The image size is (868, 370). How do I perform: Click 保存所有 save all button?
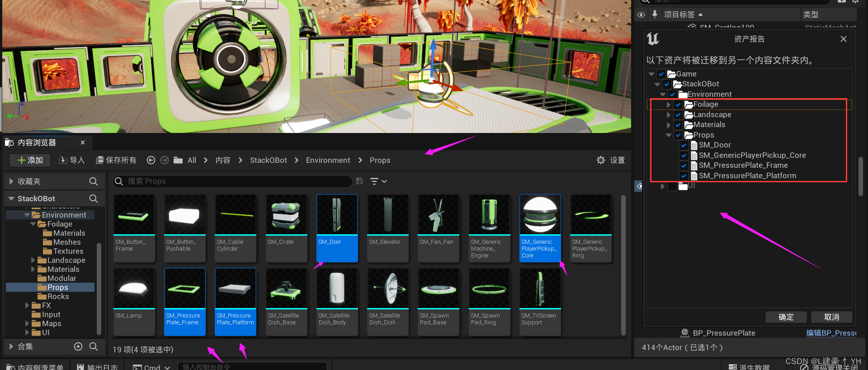[116, 160]
